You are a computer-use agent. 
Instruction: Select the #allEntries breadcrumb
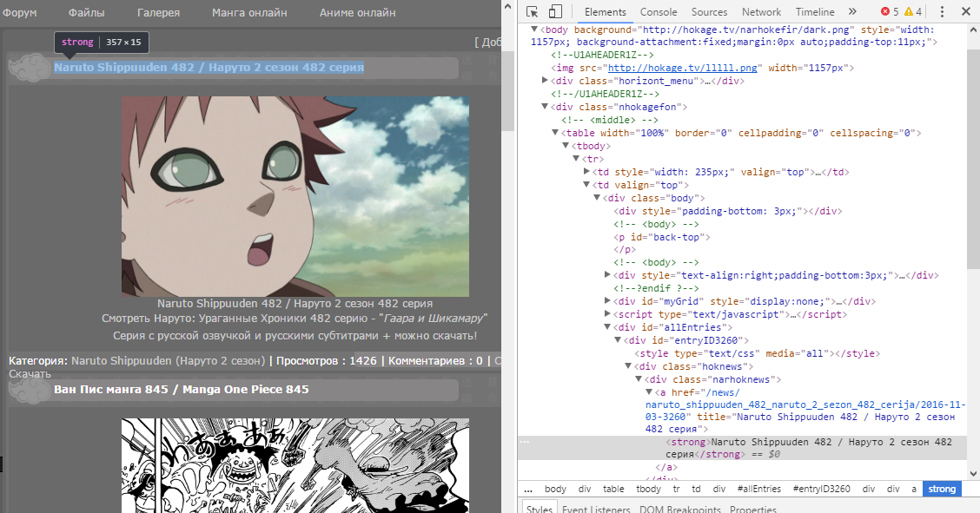[758, 489]
